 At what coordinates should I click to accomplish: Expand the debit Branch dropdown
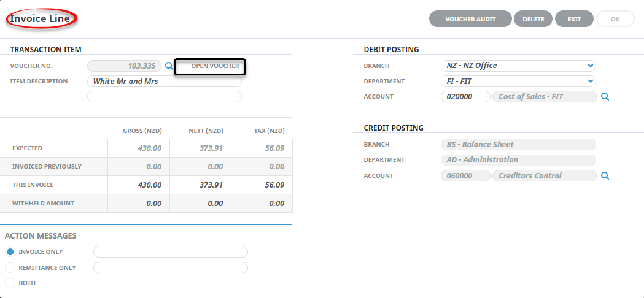[518, 66]
